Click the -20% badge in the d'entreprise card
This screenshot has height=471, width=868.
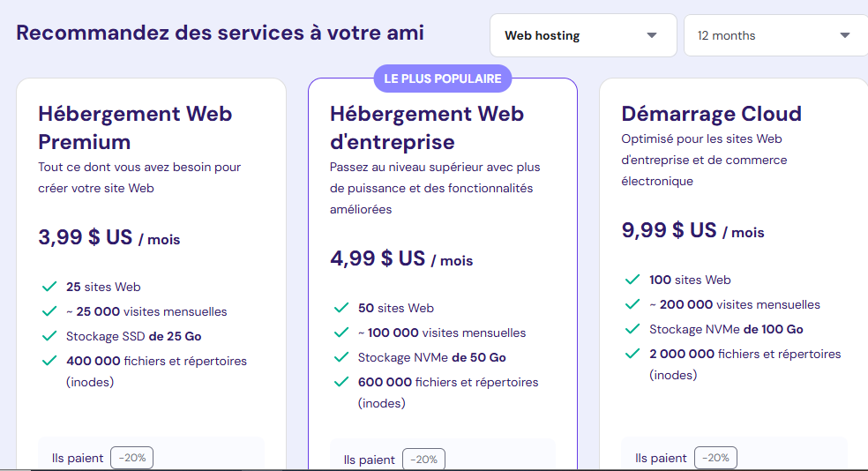423,460
